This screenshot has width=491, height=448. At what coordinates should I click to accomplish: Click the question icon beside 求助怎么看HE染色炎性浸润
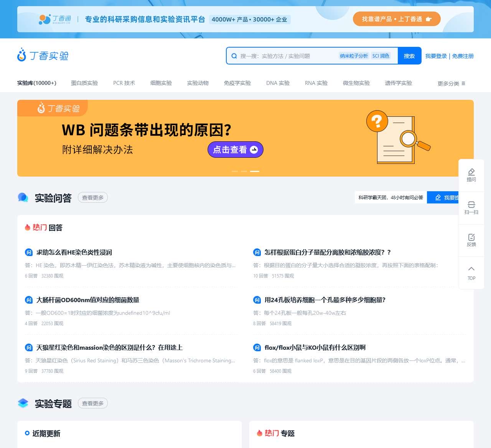click(29, 252)
